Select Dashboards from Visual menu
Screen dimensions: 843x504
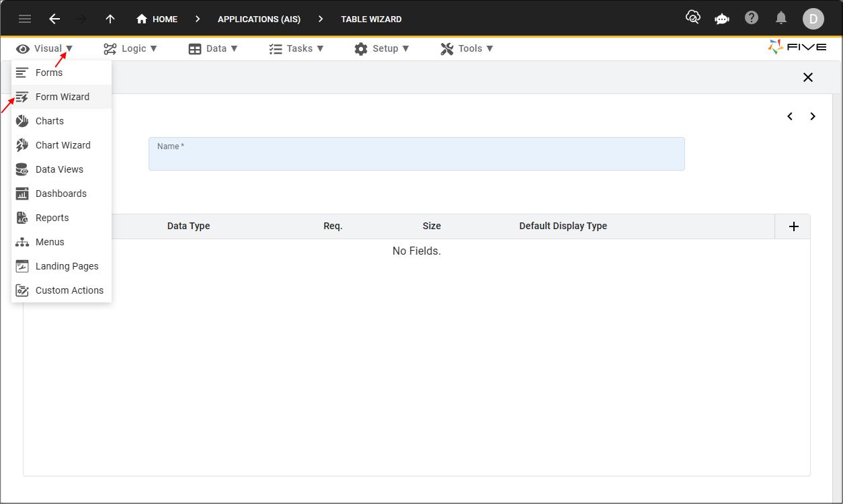[x=61, y=194]
